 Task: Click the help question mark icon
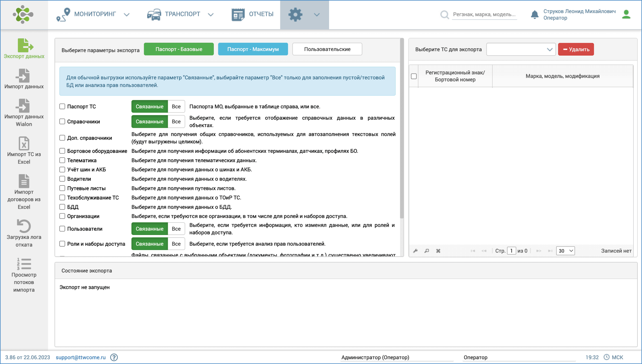click(114, 357)
